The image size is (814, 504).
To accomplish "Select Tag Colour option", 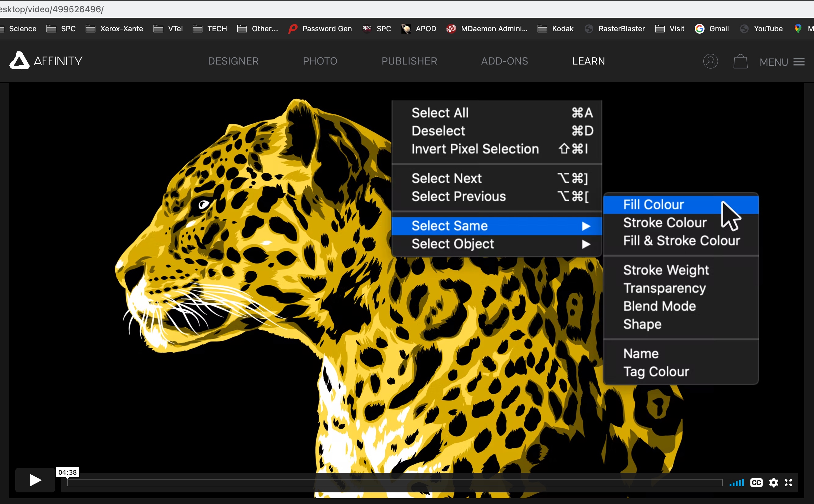I will tap(681, 372).
